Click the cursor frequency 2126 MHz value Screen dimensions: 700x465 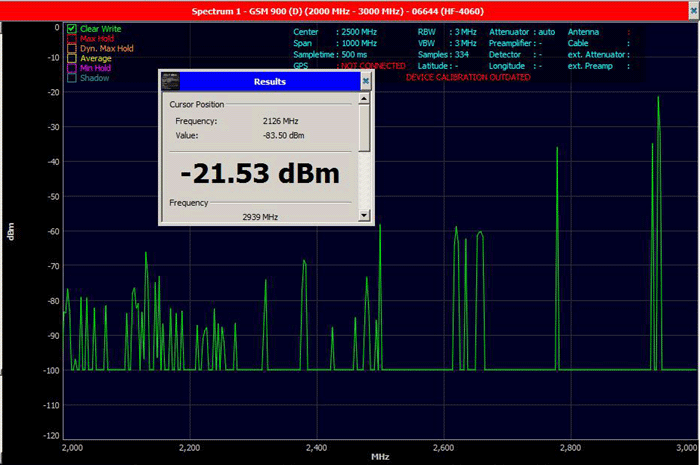pos(280,121)
